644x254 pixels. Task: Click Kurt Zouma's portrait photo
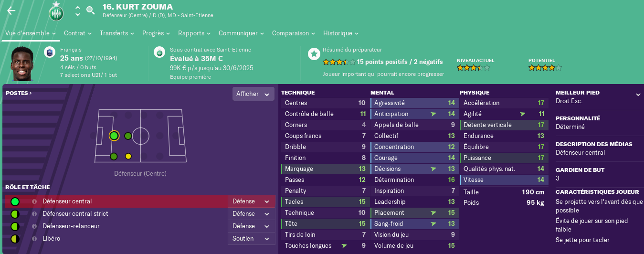coord(23,64)
